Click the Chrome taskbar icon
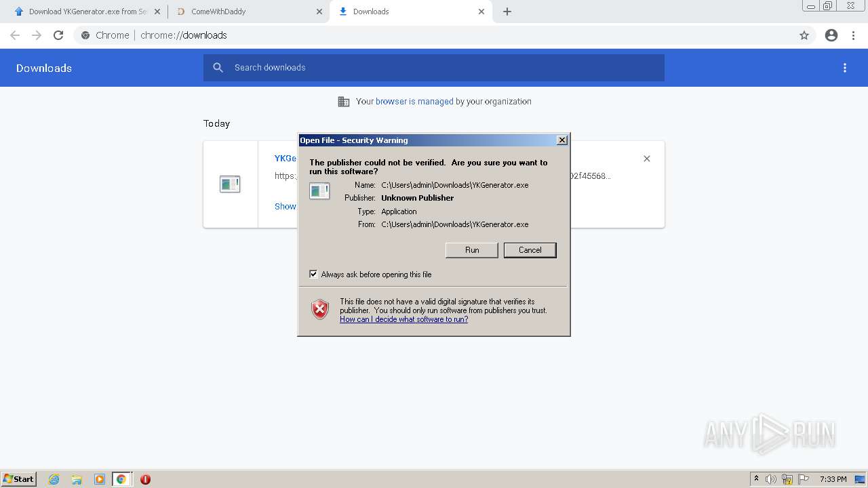 pyautogui.click(x=121, y=479)
